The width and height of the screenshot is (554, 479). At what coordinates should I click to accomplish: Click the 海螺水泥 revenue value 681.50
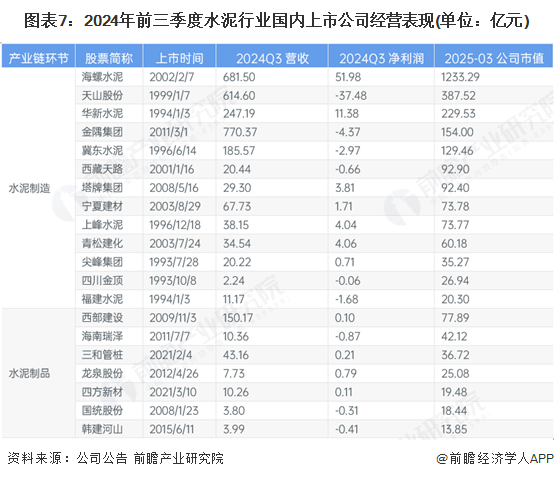coord(239,77)
